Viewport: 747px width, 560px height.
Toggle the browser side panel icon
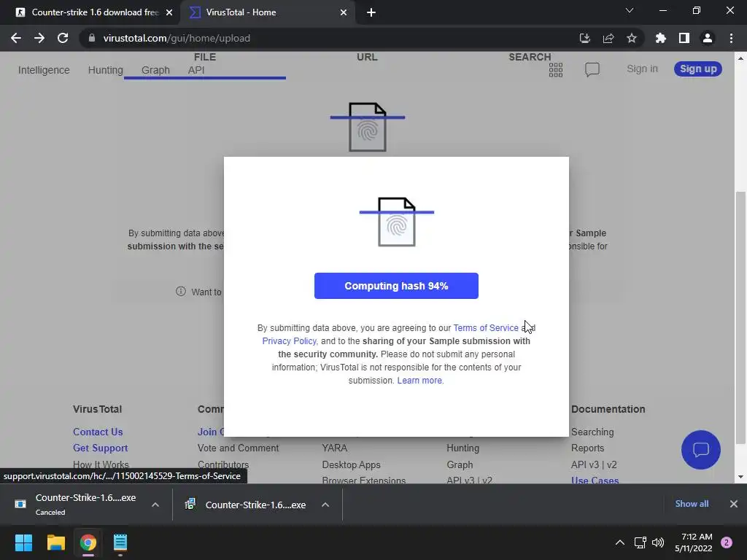684,38
